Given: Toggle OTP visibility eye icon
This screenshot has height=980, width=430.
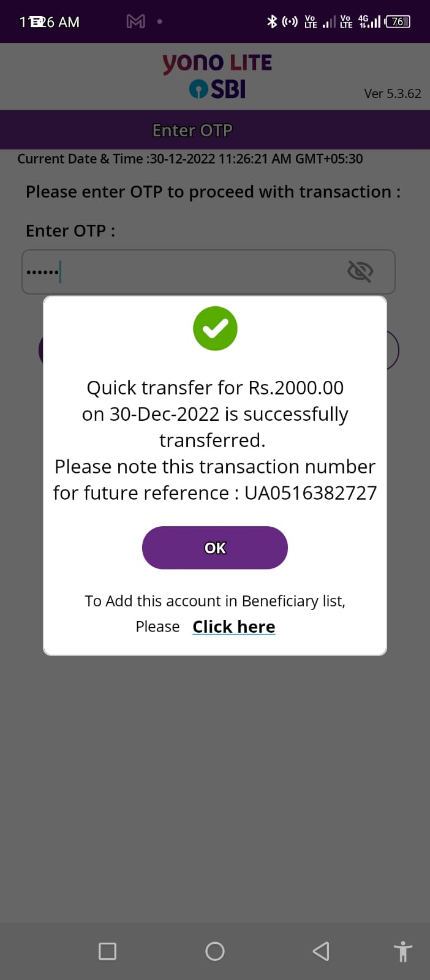Looking at the screenshot, I should [360, 271].
